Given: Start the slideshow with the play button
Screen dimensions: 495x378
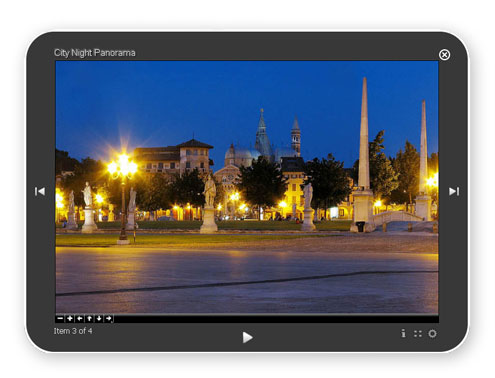Looking at the screenshot, I should tap(247, 337).
